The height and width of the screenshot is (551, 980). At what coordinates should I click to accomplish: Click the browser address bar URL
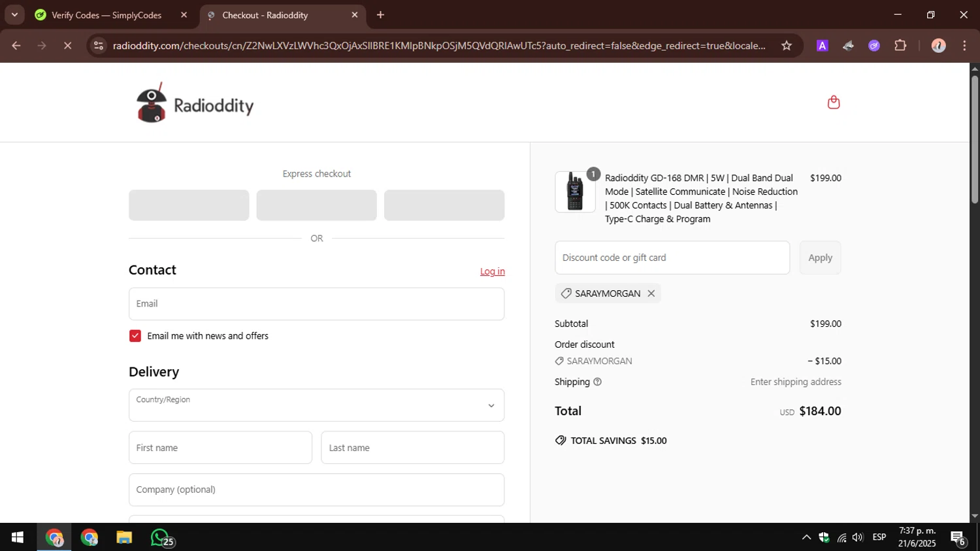tap(438, 46)
